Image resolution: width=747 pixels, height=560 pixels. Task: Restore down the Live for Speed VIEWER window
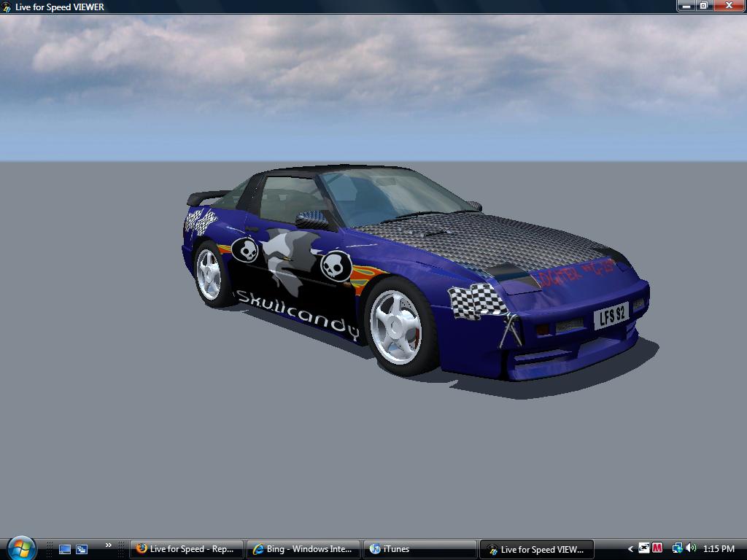tap(704, 6)
